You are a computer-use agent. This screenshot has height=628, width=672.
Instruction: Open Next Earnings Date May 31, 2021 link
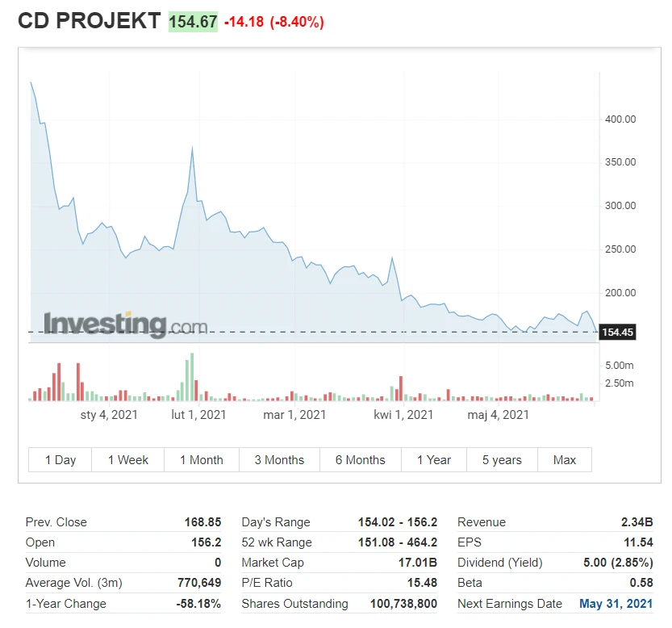click(x=616, y=604)
